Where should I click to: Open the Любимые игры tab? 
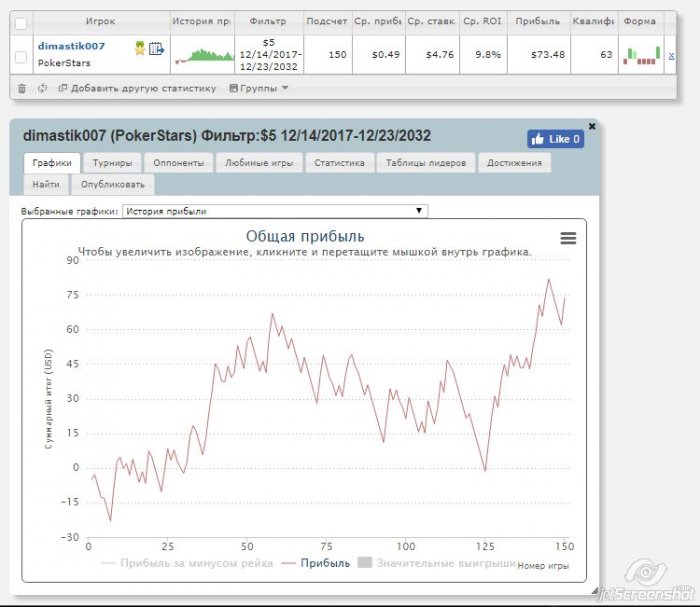(x=259, y=163)
